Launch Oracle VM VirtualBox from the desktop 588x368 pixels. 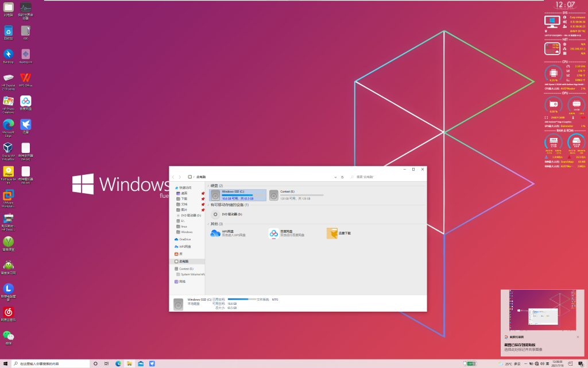8,151
